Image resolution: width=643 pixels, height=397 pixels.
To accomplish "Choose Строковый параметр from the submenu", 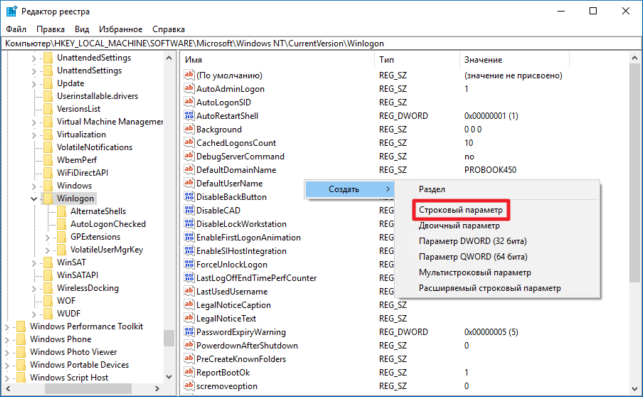I will 461,210.
